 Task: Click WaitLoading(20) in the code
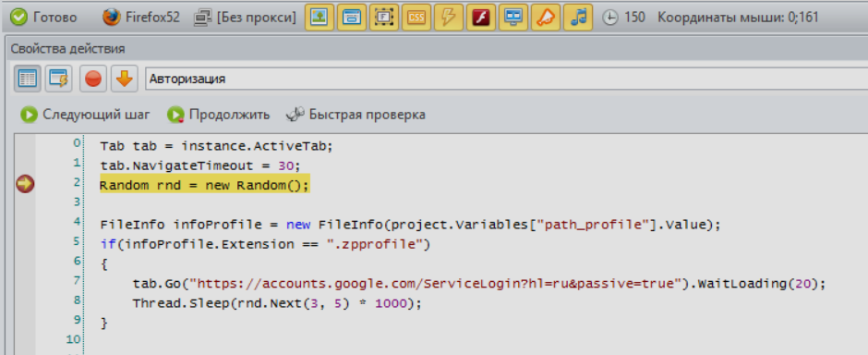757,284
